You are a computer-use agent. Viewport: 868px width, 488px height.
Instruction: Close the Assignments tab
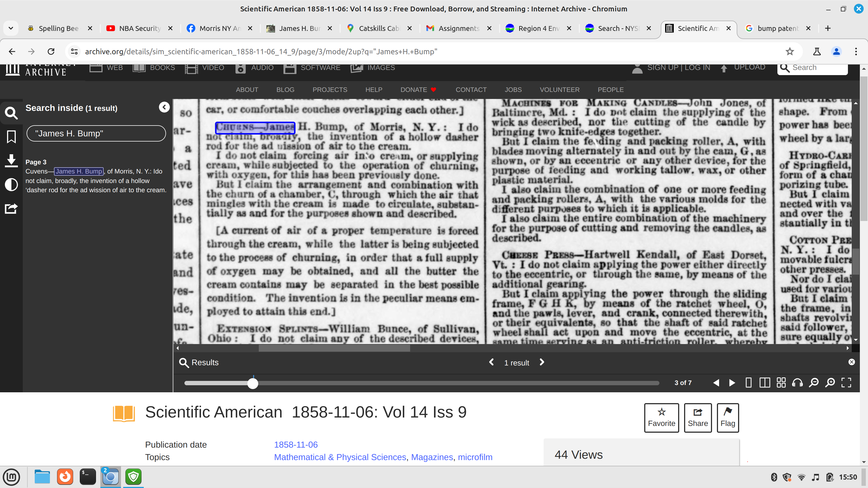click(x=490, y=28)
